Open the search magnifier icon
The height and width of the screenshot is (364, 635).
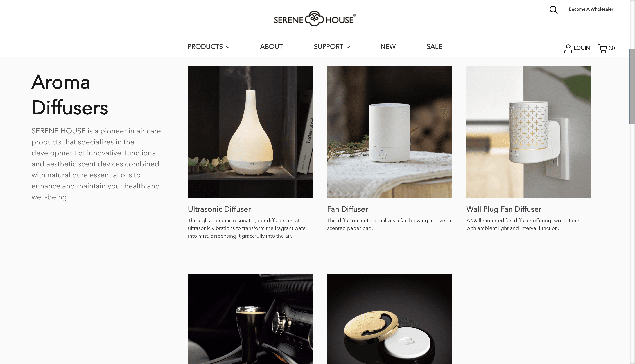coord(553,10)
